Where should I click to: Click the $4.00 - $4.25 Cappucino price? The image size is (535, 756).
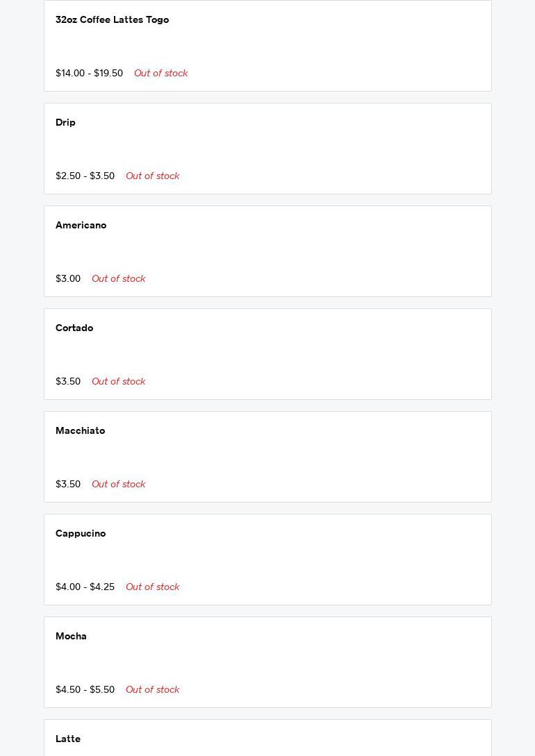pos(85,587)
